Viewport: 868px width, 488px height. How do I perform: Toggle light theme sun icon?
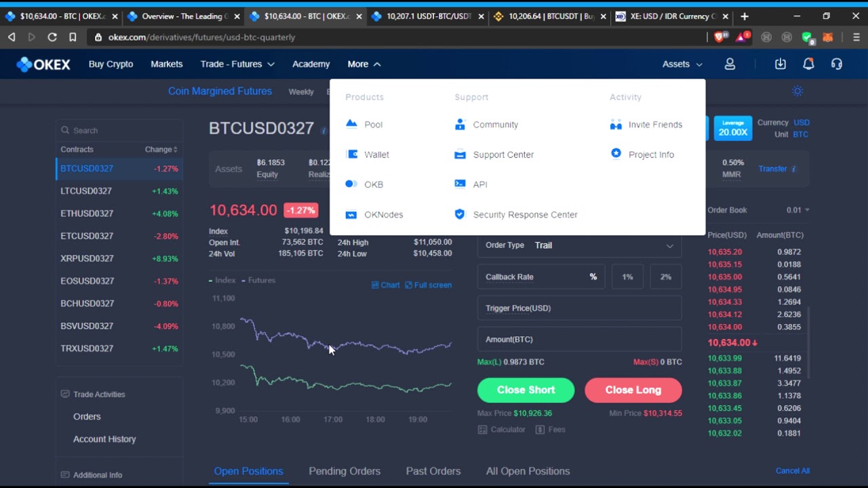point(797,91)
